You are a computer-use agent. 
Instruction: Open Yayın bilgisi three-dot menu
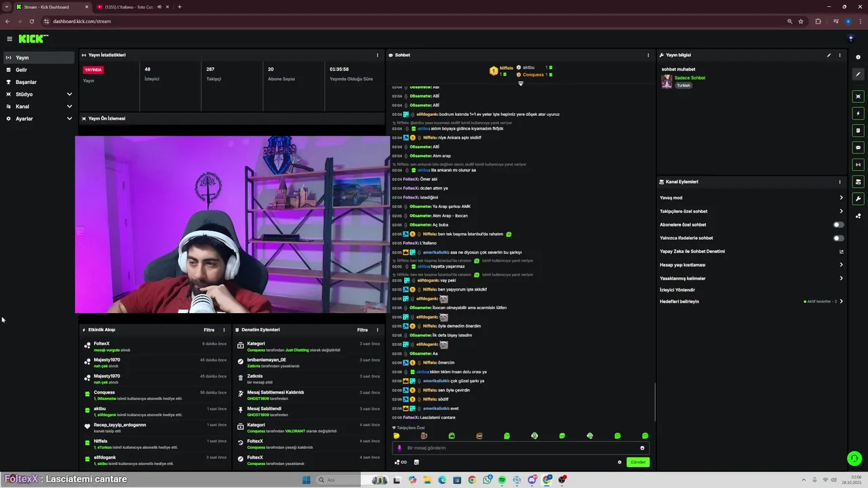point(840,55)
